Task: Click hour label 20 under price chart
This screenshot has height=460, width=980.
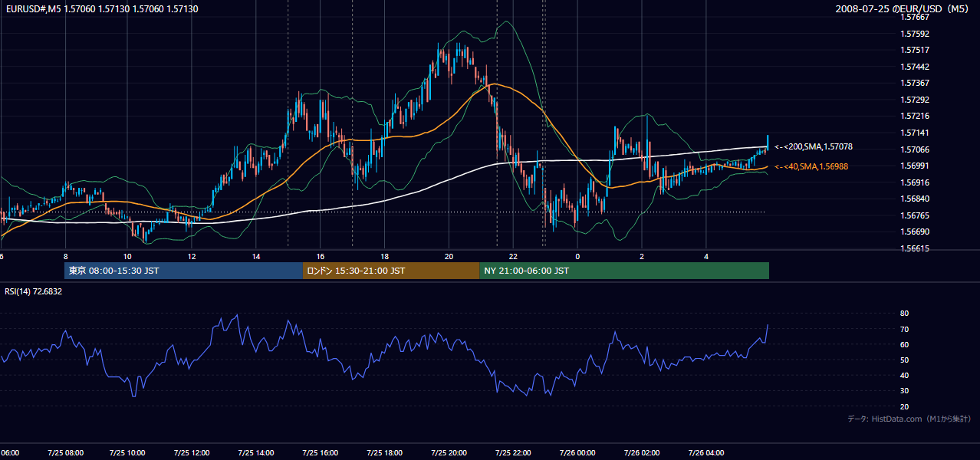Action: tap(449, 257)
